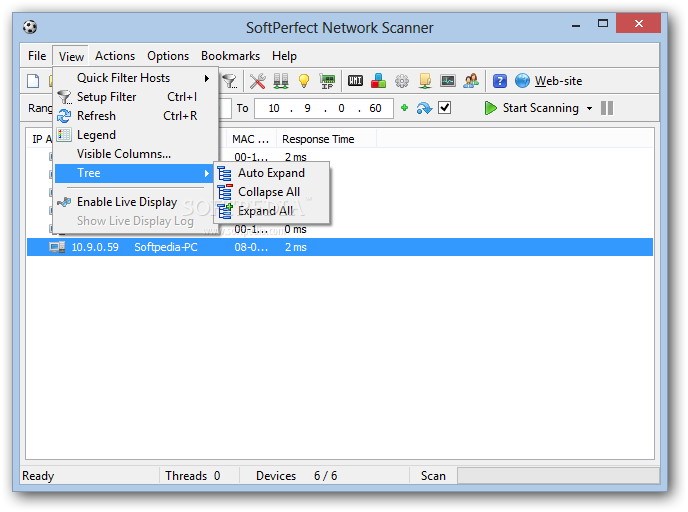
Task: Open the File menu
Action: (x=37, y=56)
